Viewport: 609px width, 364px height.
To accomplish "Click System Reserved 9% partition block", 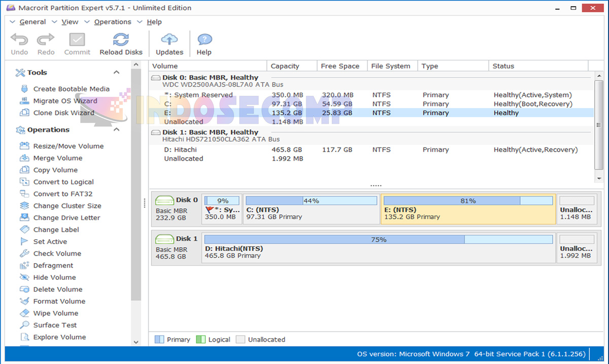I will coord(222,208).
